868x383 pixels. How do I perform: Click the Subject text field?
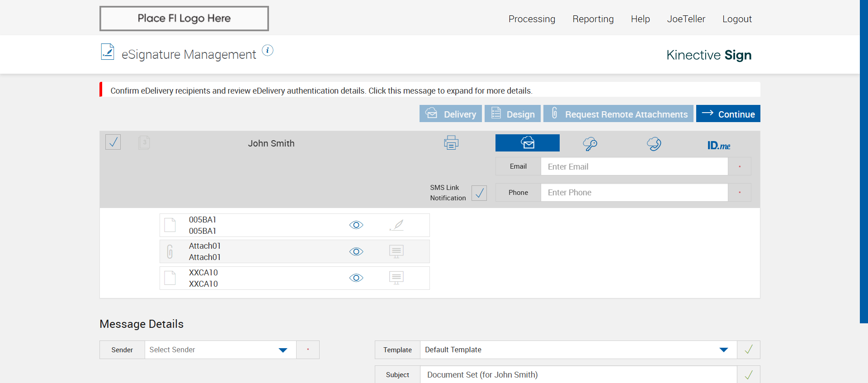coord(579,374)
